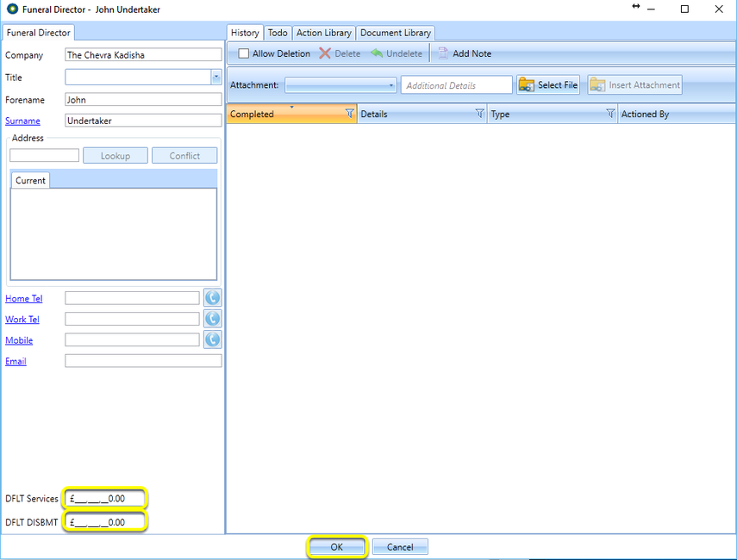737x560 pixels.
Task: Click the DFLT Services amount field
Action: [x=105, y=499]
